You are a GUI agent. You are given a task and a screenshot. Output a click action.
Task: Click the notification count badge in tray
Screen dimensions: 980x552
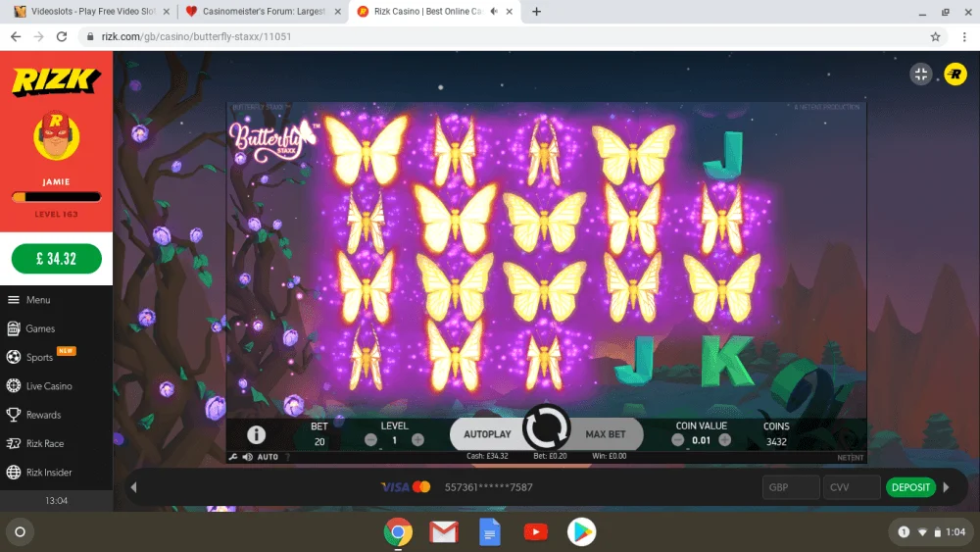click(904, 532)
